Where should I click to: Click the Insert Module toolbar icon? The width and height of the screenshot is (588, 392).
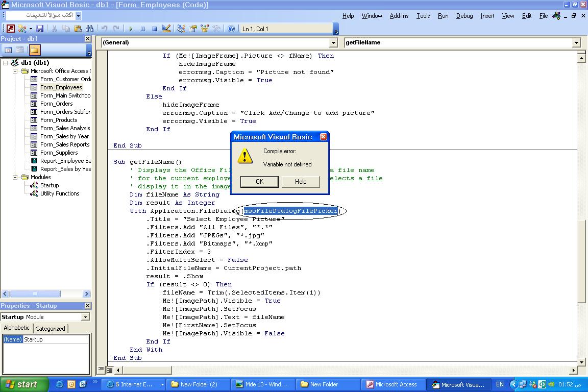(x=22, y=29)
